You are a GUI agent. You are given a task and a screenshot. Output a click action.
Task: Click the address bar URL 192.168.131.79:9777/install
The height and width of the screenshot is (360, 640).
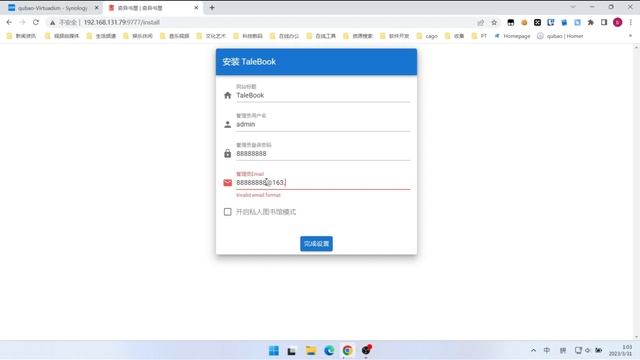122,22
